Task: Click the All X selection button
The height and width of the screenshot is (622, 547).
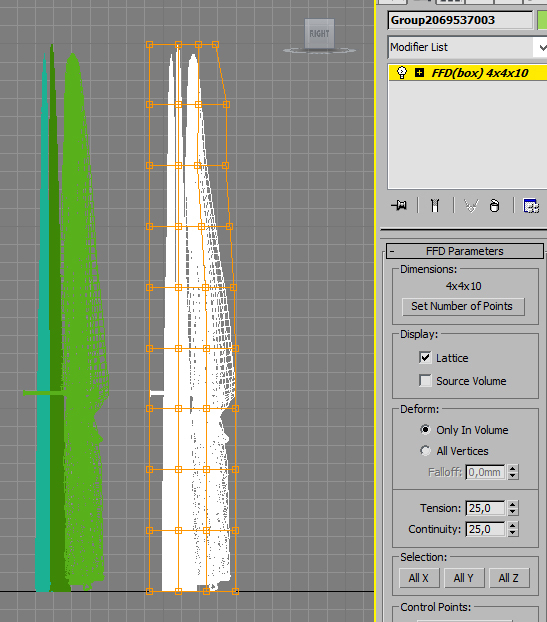Action: coord(419,578)
